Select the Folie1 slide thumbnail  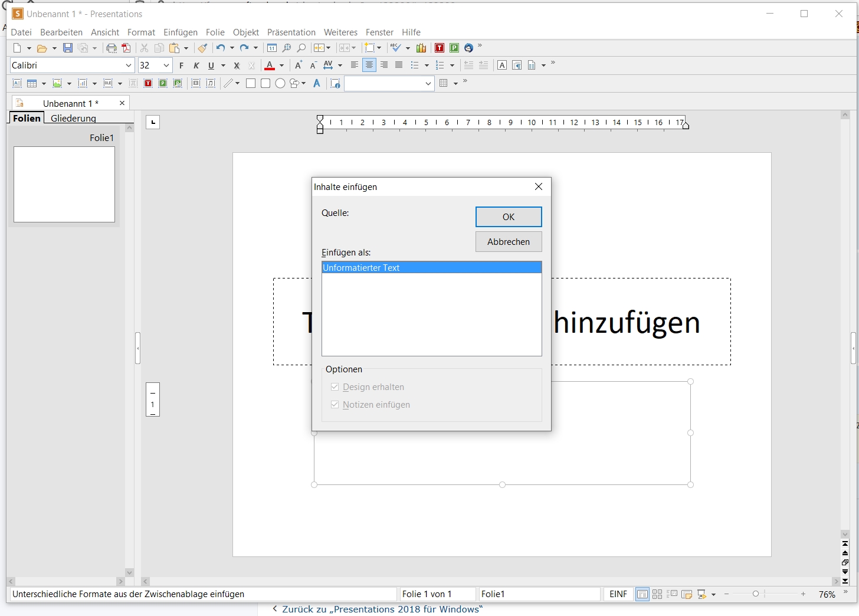[x=64, y=184]
